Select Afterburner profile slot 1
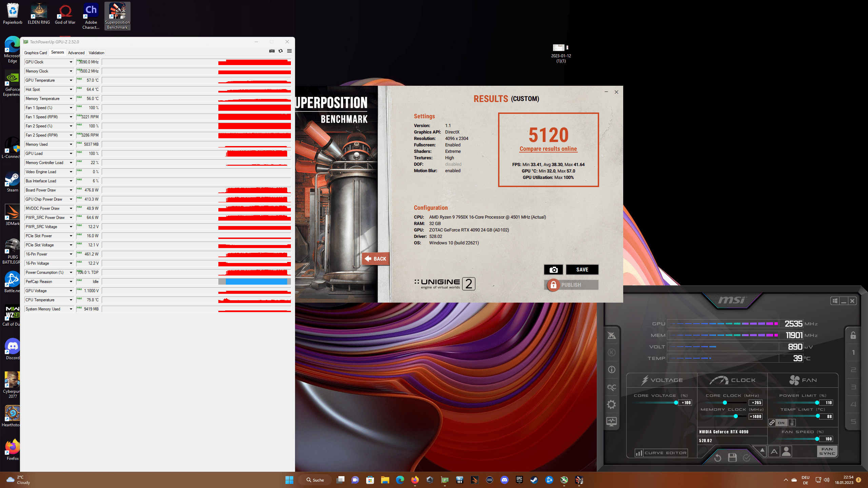Screen dimensions: 868x488 [x=853, y=352]
